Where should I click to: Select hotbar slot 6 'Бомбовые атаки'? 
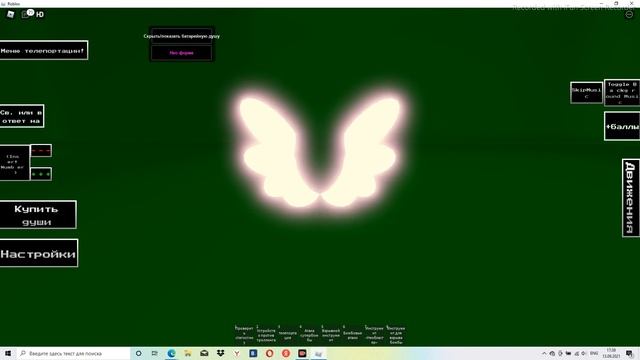coord(353,335)
